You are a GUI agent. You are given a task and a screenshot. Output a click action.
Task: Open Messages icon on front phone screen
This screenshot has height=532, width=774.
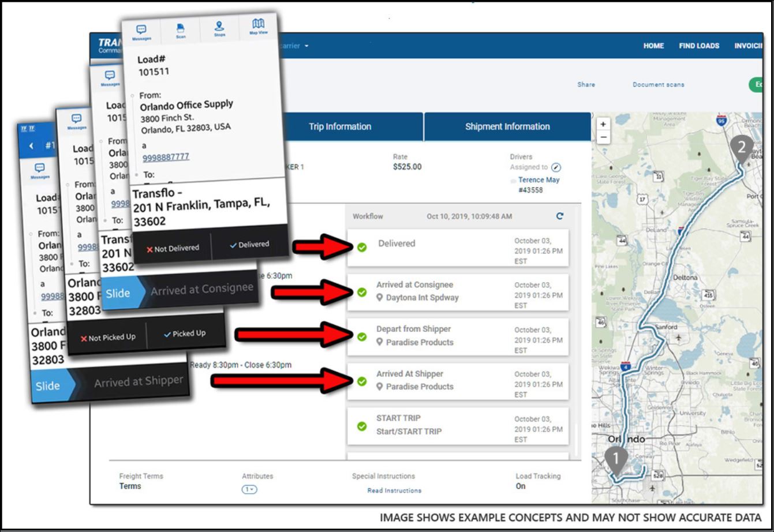pyautogui.click(x=141, y=32)
